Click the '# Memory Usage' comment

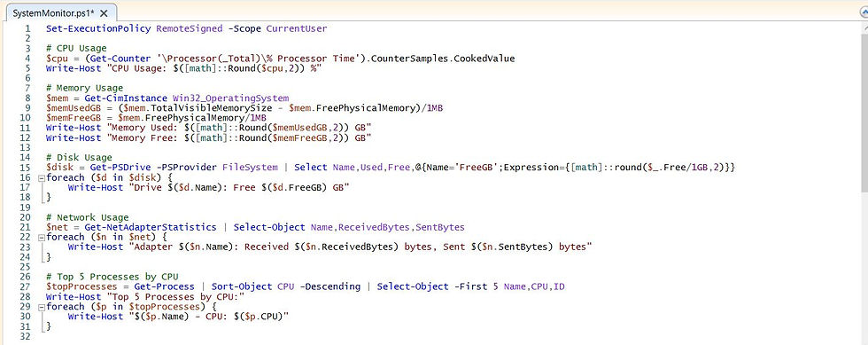85,88
